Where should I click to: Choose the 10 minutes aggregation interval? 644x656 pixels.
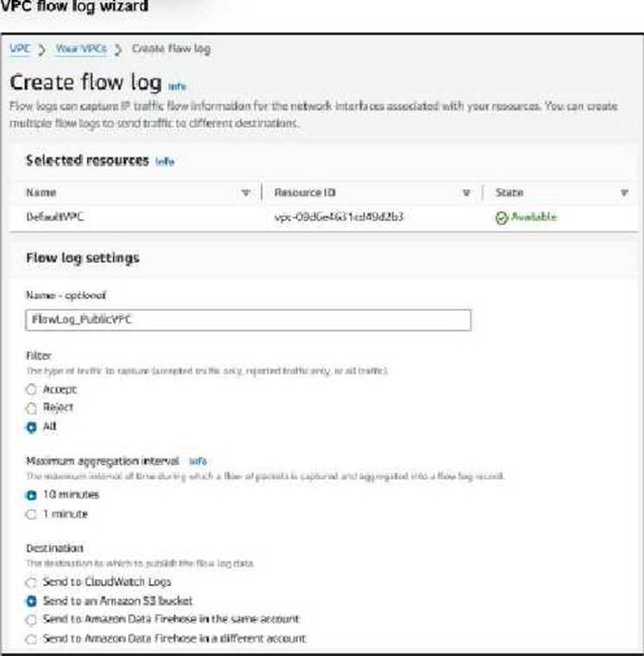coord(31,495)
